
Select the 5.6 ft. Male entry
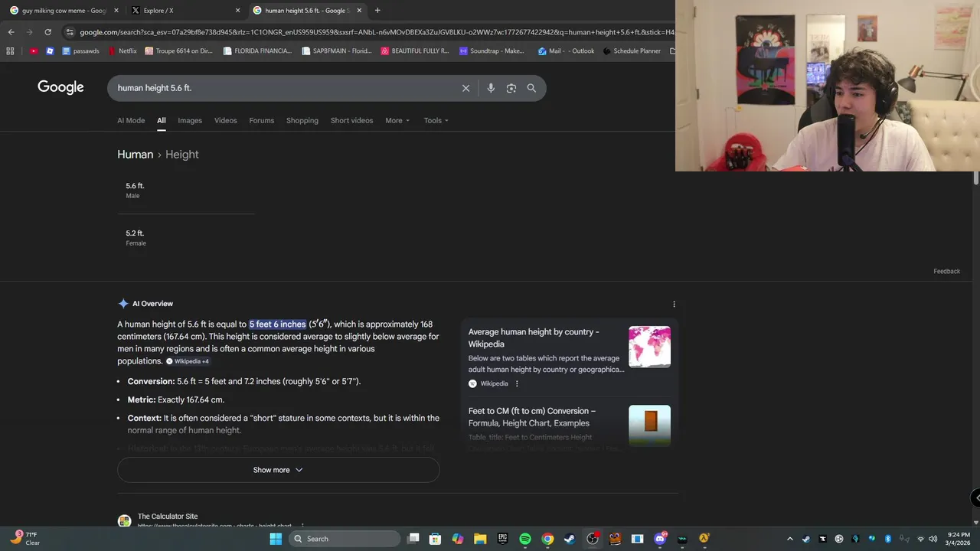pyautogui.click(x=186, y=190)
